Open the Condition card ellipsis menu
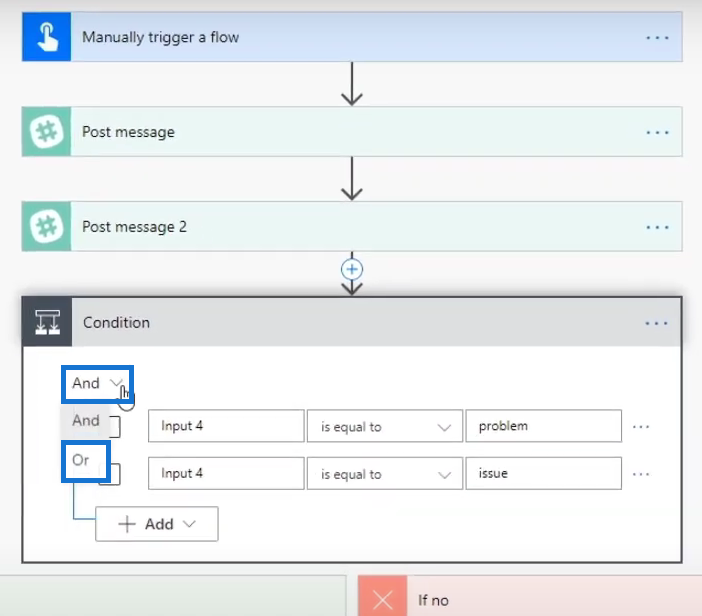This screenshot has width=702, height=616. [656, 323]
